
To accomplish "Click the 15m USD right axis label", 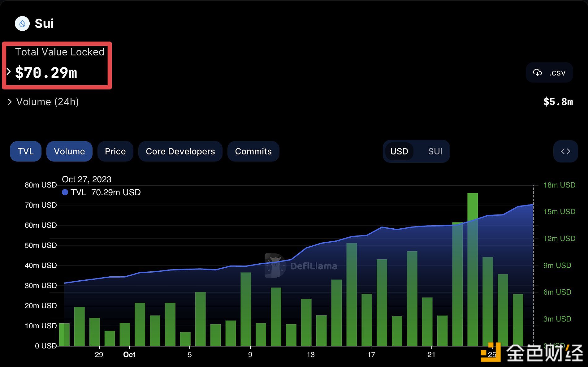I will tap(559, 212).
